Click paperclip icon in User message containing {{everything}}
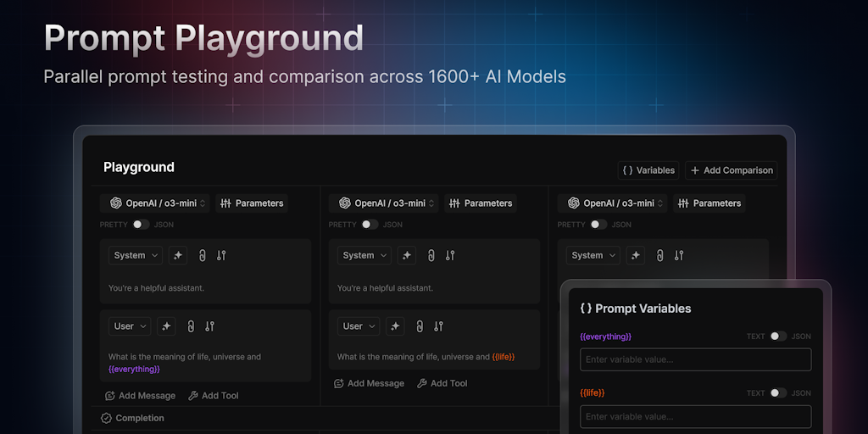 pyautogui.click(x=191, y=326)
